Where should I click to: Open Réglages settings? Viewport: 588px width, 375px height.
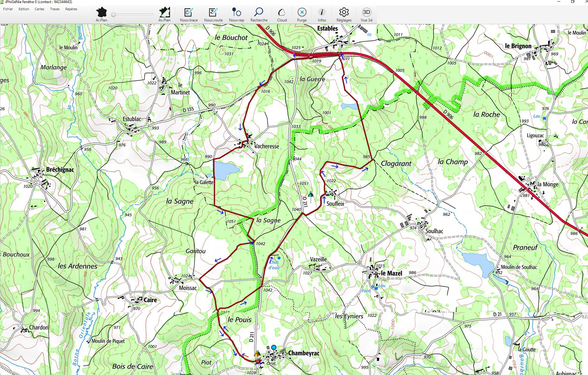[344, 13]
